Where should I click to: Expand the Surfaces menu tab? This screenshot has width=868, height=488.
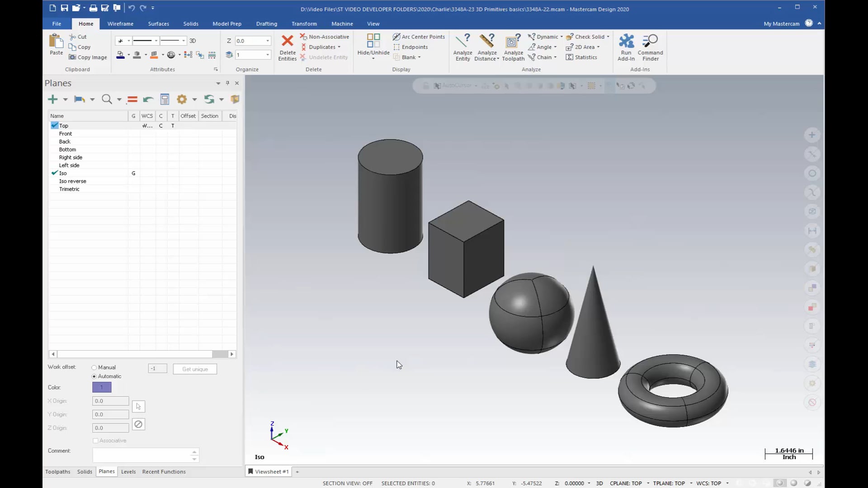(x=158, y=23)
